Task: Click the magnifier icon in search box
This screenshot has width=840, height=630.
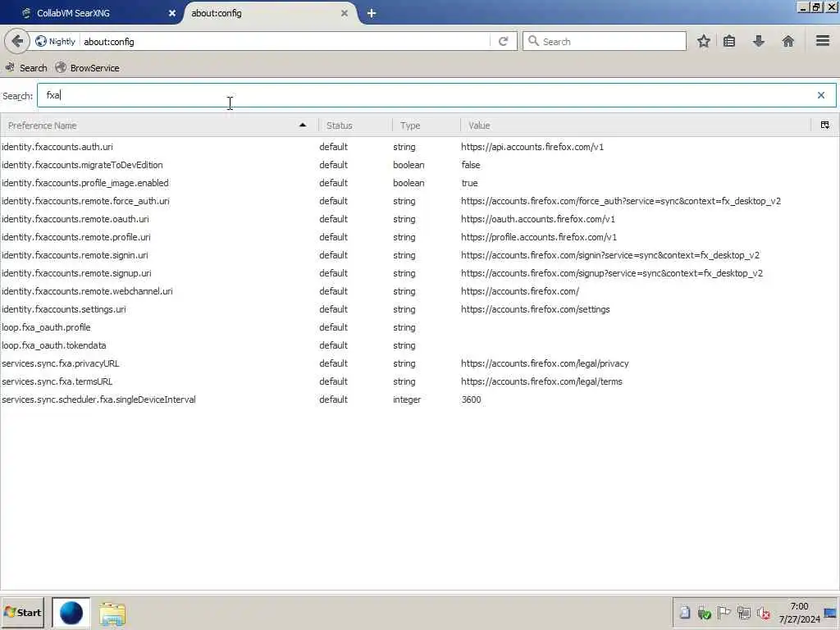Action: point(533,41)
